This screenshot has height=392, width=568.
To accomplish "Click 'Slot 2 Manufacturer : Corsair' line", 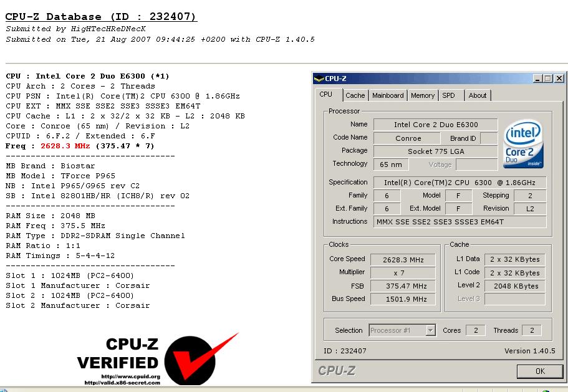I will (x=78, y=305).
